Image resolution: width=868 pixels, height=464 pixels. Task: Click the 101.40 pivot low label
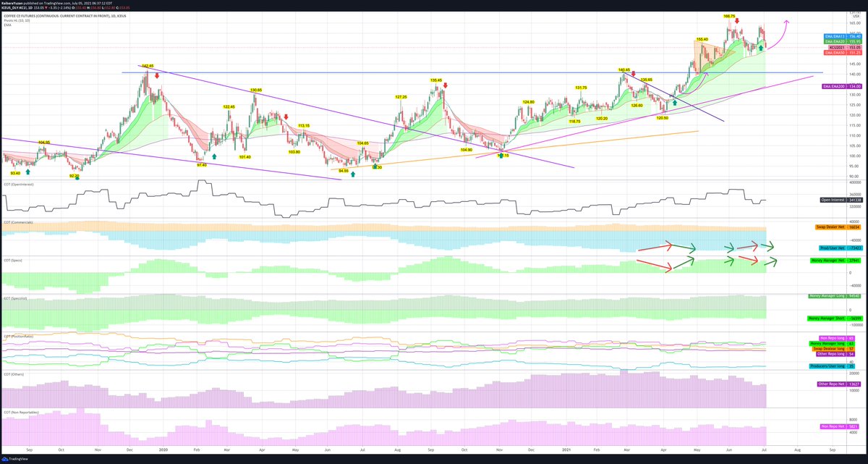pyautogui.click(x=244, y=156)
